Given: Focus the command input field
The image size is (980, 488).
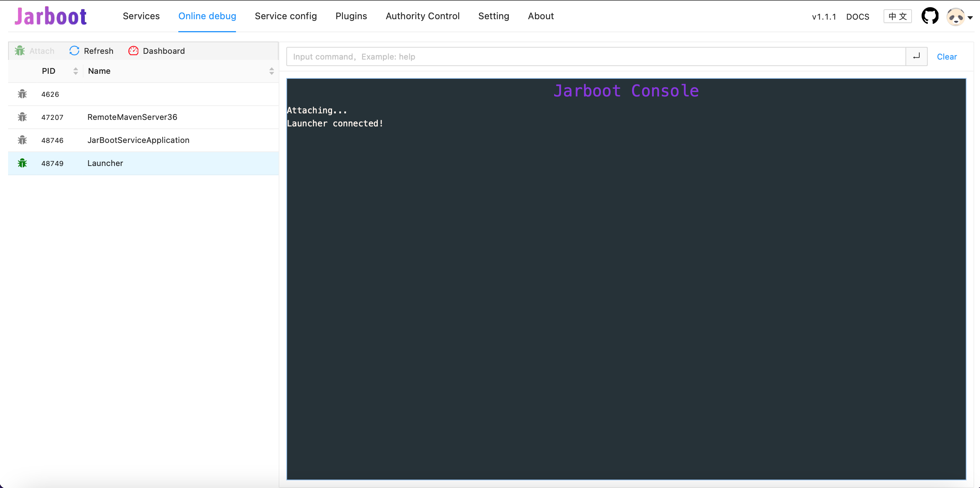Looking at the screenshot, I should (596, 56).
